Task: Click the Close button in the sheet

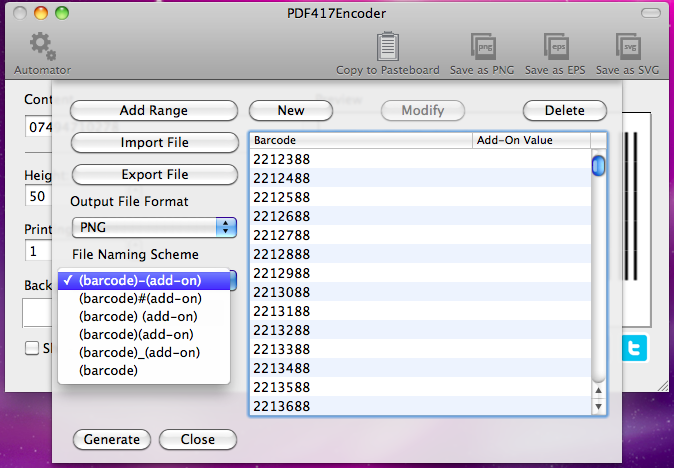Action: 198,439
